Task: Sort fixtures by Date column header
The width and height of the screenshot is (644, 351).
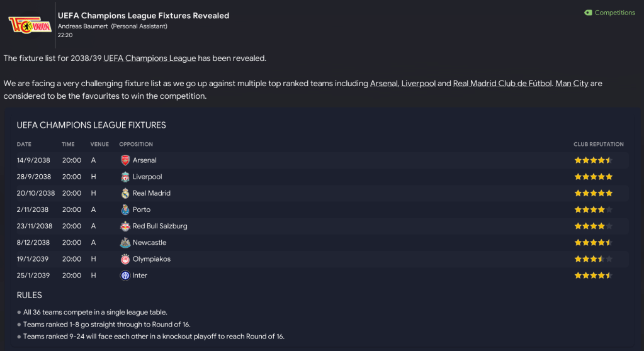Action: [24, 144]
